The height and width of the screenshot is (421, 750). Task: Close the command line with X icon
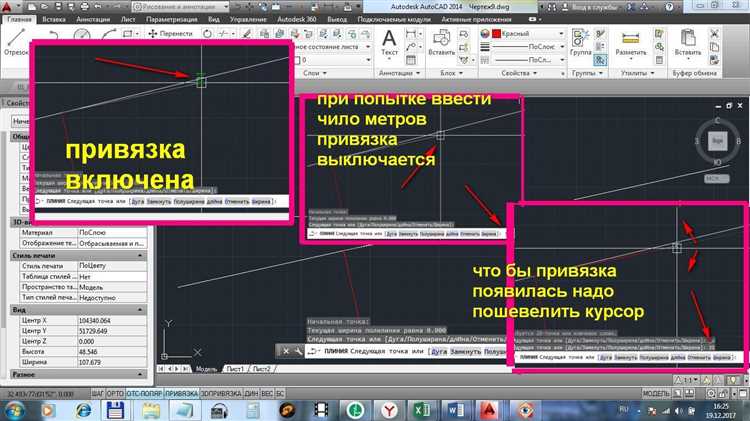pos(286,351)
